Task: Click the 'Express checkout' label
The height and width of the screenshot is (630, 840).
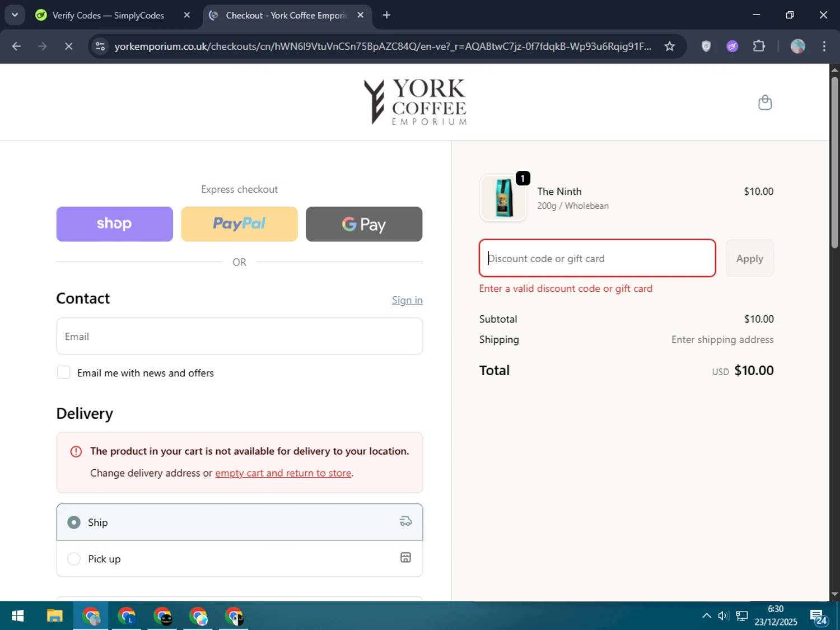Action: click(240, 189)
